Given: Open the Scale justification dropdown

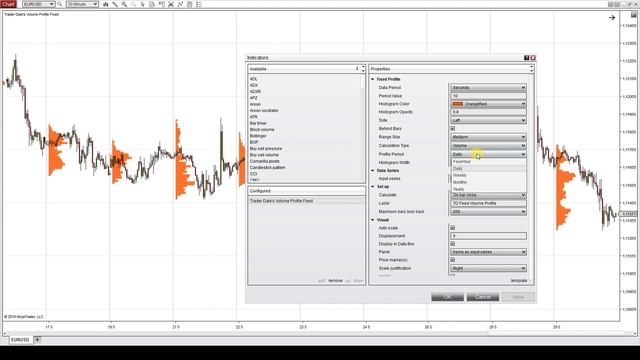Looking at the screenshot, I should pos(488,268).
